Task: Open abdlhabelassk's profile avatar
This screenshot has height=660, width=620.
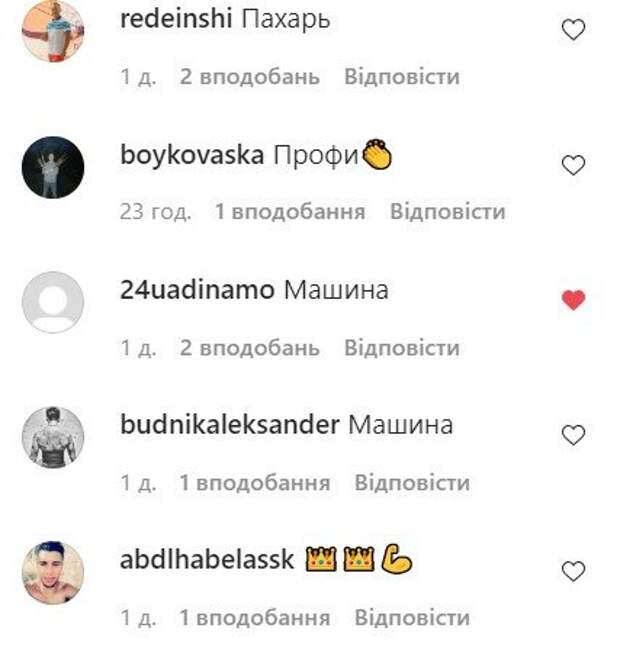Action: pyautogui.click(x=53, y=573)
